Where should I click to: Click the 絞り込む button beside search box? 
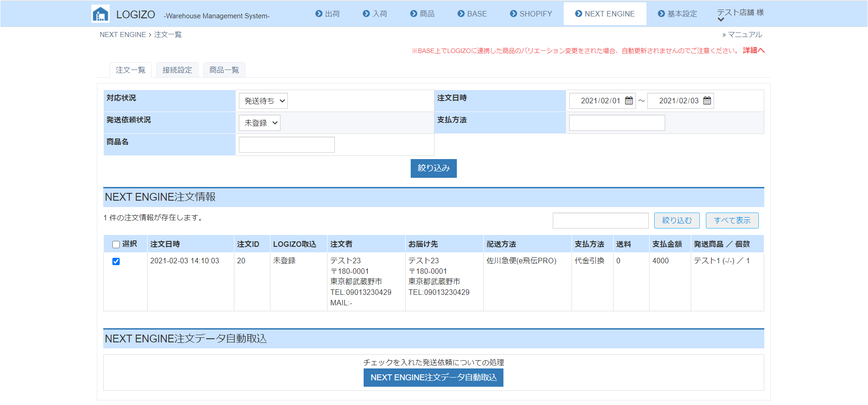677,220
